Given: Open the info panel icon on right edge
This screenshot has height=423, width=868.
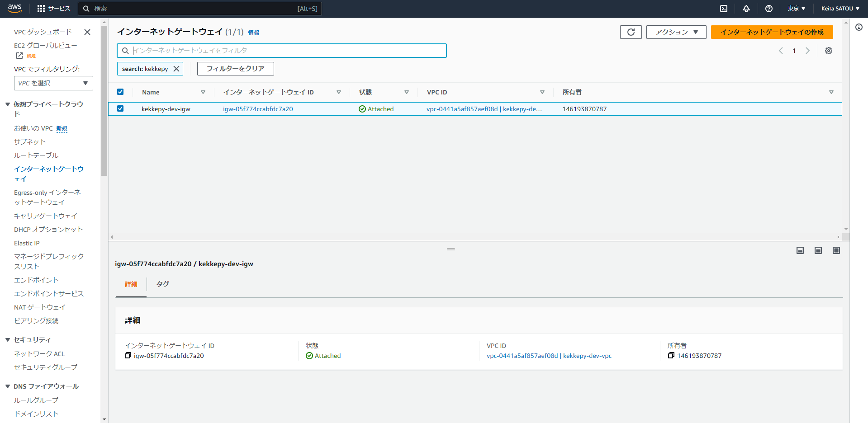Looking at the screenshot, I should coord(859,27).
